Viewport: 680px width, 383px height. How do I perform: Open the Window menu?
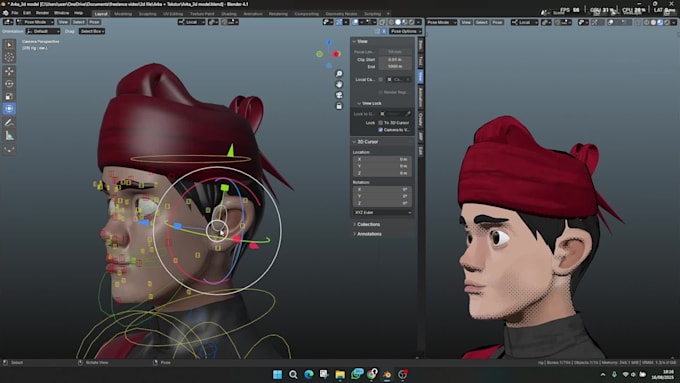click(x=62, y=13)
